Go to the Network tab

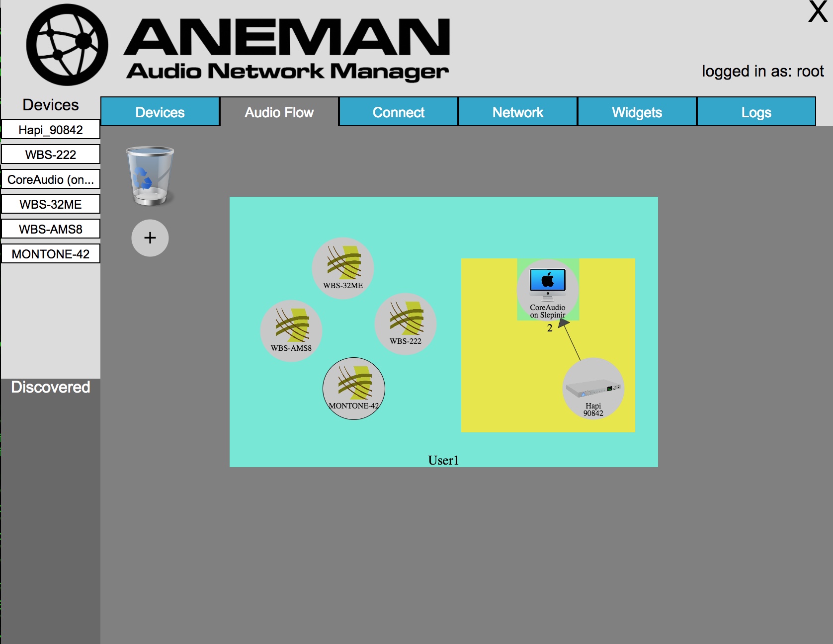[x=518, y=112]
